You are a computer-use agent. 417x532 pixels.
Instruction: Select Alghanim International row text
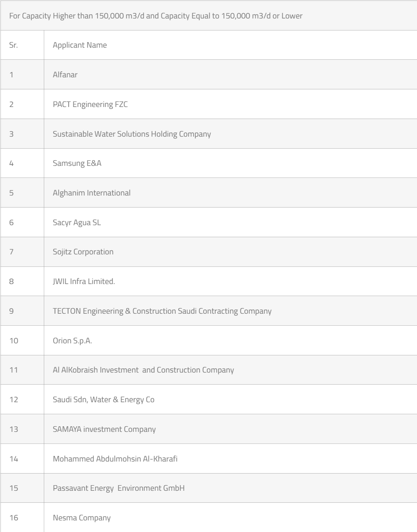91,193
